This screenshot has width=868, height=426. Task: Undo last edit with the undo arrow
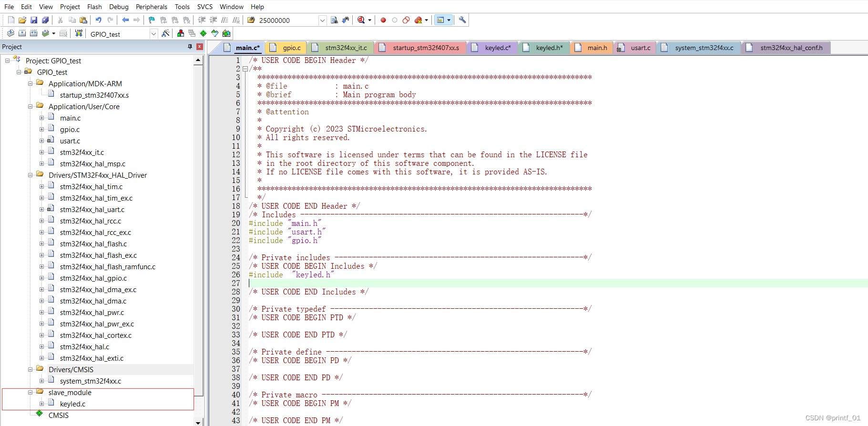[x=99, y=20]
